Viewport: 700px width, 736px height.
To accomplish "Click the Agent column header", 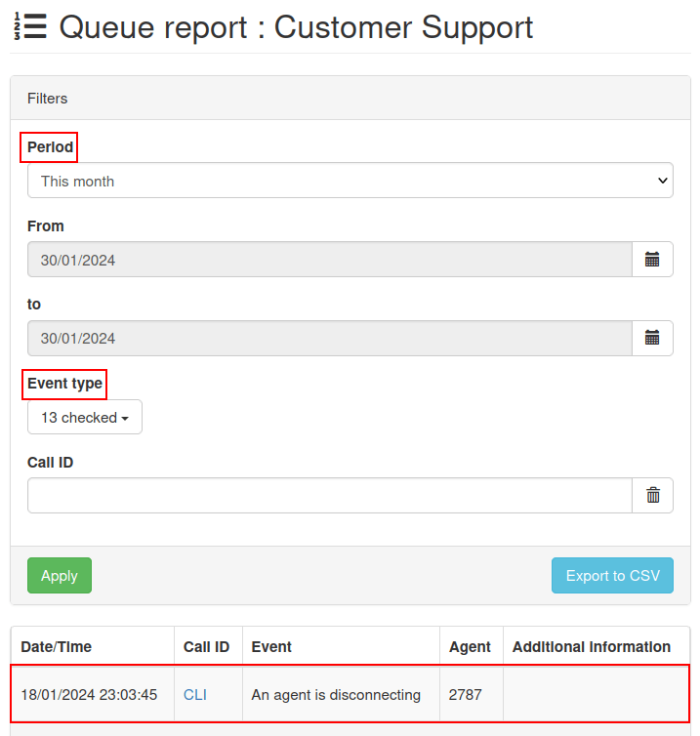I will (x=470, y=646).
